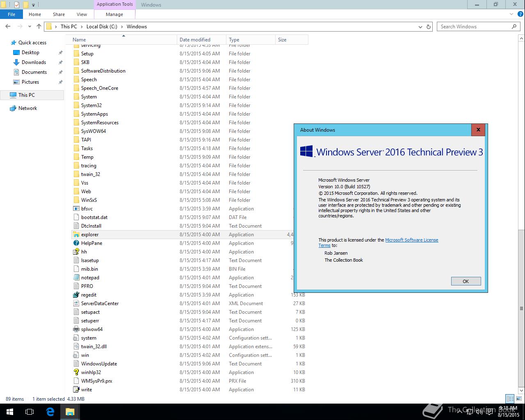Viewport: 525px width, 420px height.
Task: Expand breadcrumb arrow after This PC
Action: click(x=82, y=27)
